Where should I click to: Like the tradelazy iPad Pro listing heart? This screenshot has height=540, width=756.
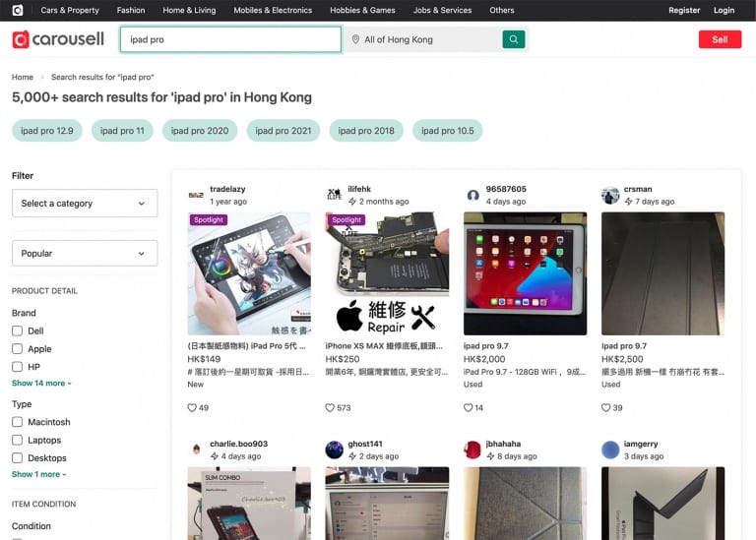192,407
